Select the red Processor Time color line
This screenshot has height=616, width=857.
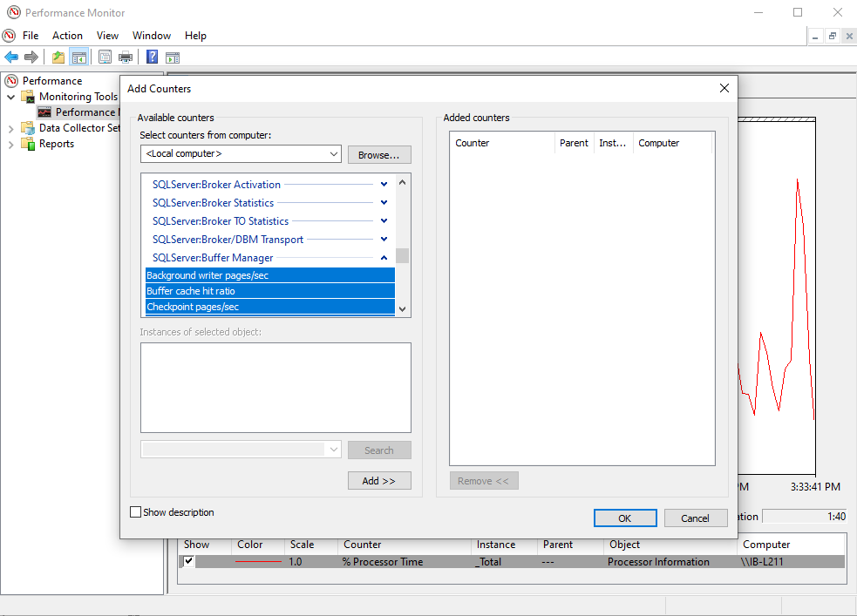pos(256,561)
